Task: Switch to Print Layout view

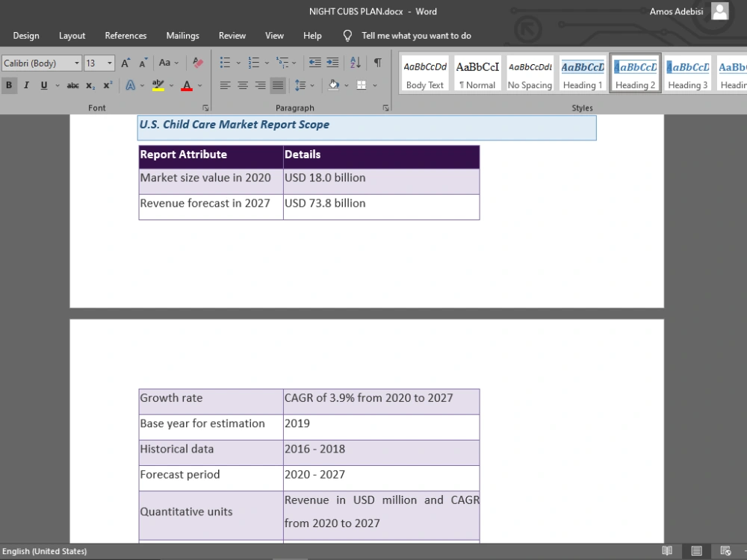Action: pos(696,551)
